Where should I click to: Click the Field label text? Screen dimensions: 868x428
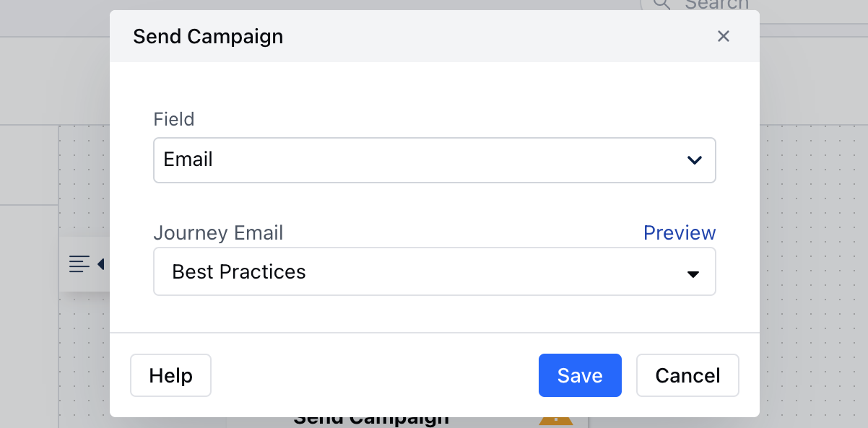[174, 119]
